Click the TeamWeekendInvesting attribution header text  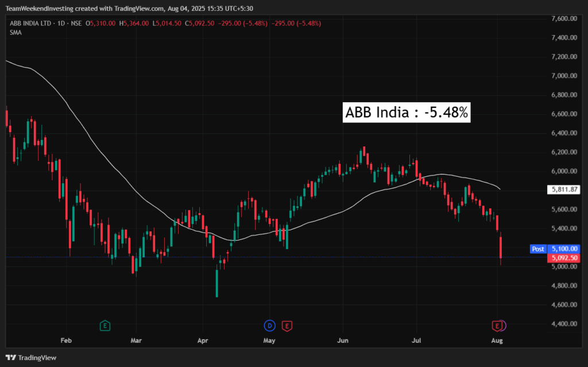coord(129,8)
